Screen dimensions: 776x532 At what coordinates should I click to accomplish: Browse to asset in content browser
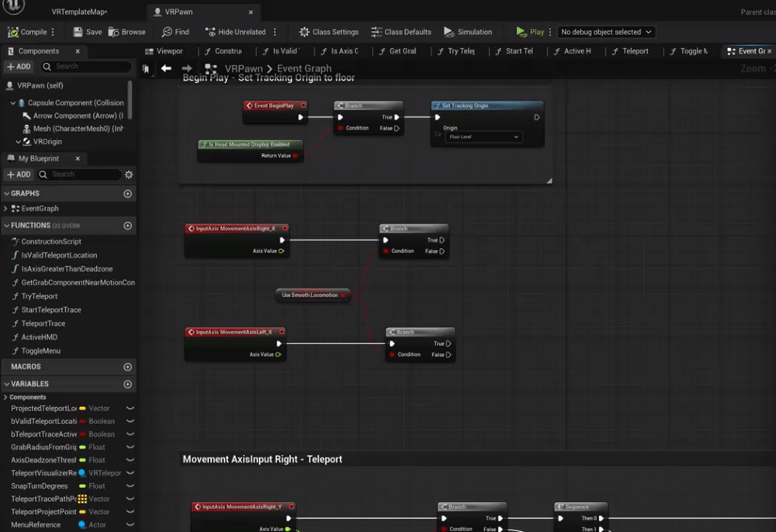[127, 32]
